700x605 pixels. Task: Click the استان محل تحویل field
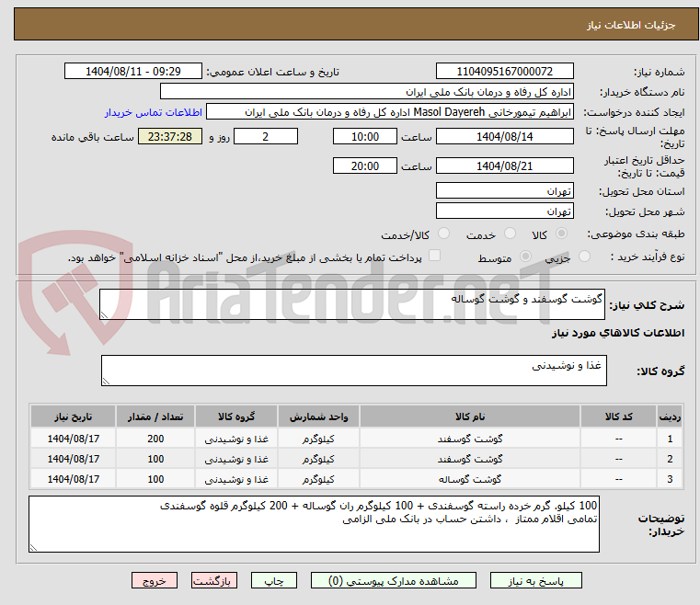[x=504, y=191]
